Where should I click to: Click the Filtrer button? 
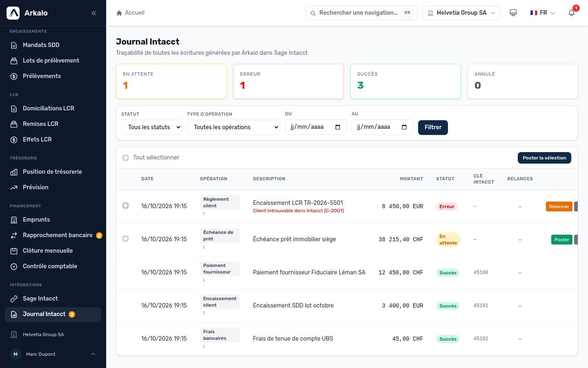(433, 127)
